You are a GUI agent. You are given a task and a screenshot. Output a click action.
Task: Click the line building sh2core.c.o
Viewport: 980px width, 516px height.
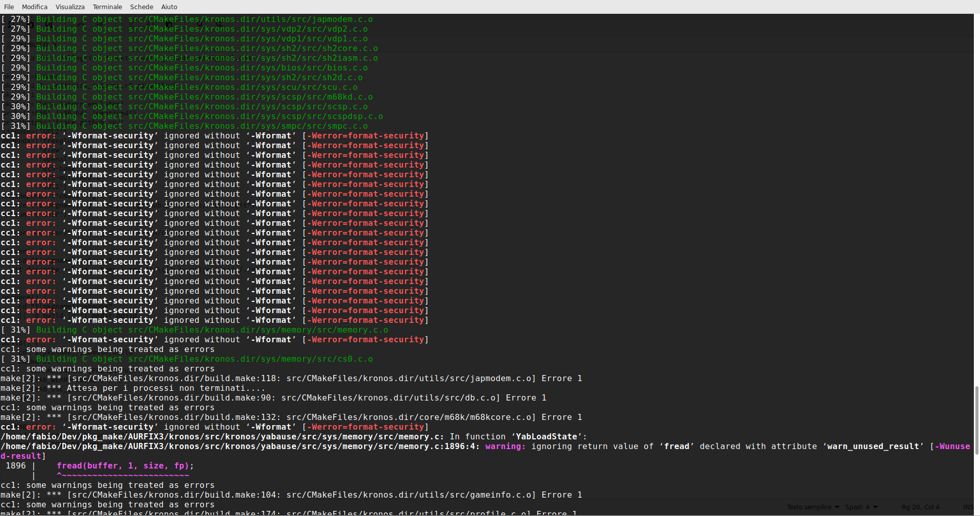(x=189, y=49)
